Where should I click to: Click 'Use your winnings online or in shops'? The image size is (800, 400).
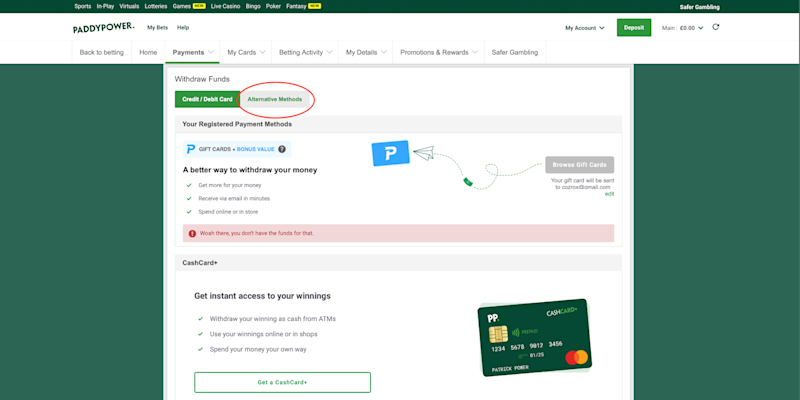[x=263, y=334]
